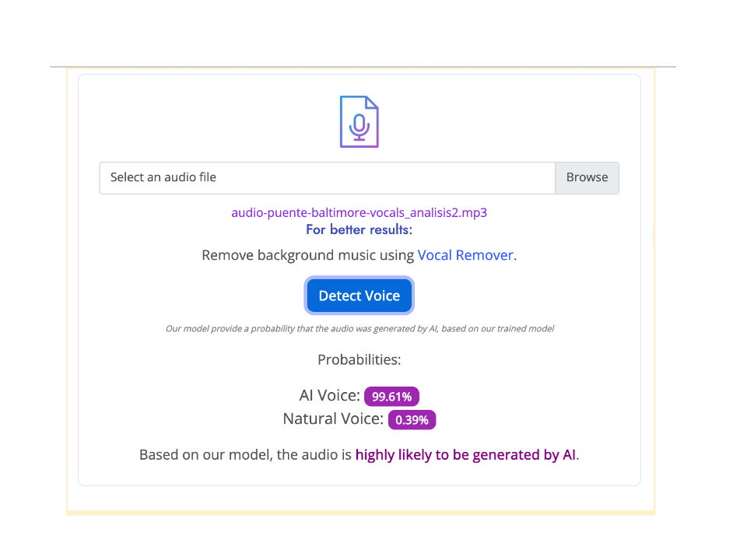This screenshot has height=560, width=747.
Task: Click the 0.39% Natural Voice badge
Action: point(412,419)
